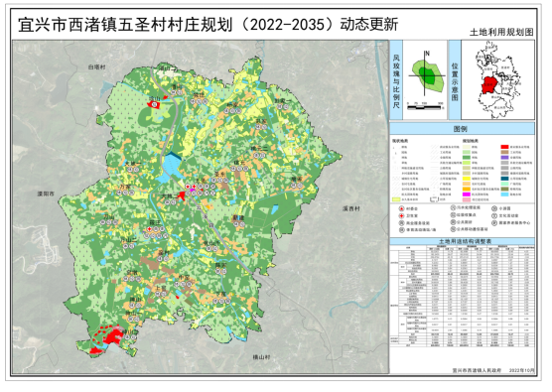The height and width of the screenshot is (392, 552).
Task: Click the 村委会 red triangle legend icon
Action: click(401, 209)
